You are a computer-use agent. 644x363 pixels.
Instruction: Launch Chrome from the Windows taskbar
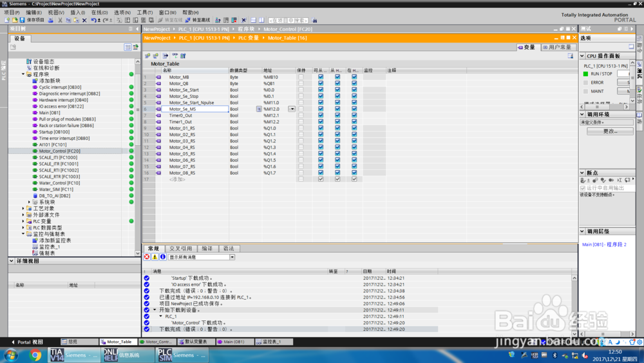[35, 355]
